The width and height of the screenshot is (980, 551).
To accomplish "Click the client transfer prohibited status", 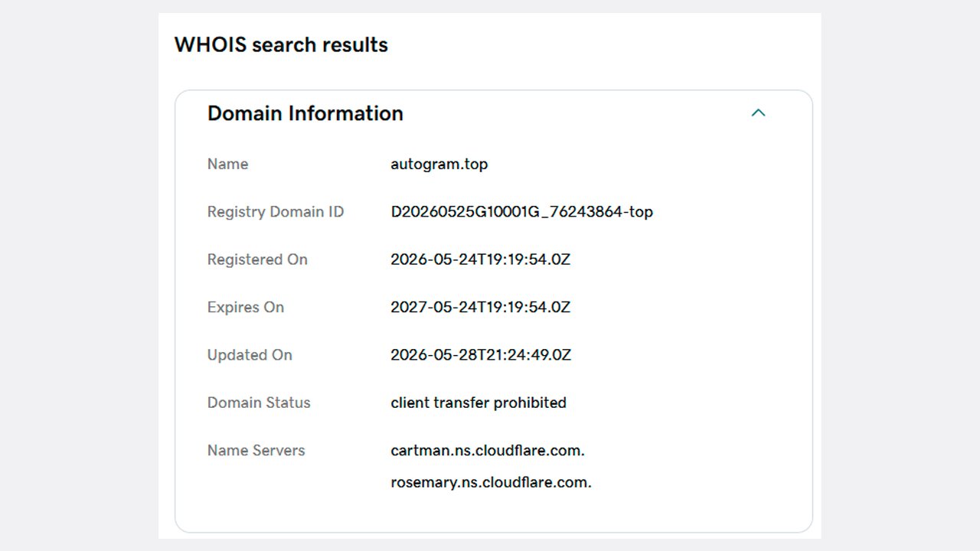I will pos(479,403).
